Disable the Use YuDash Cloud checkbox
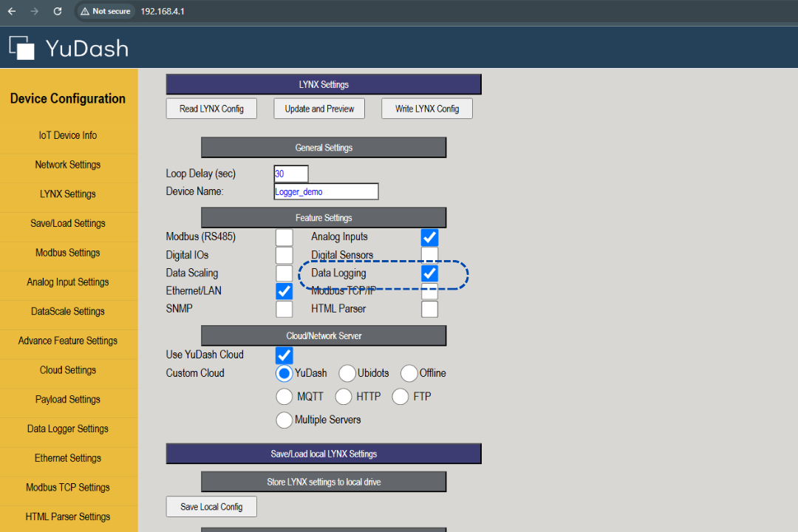798x532 pixels. (x=284, y=355)
